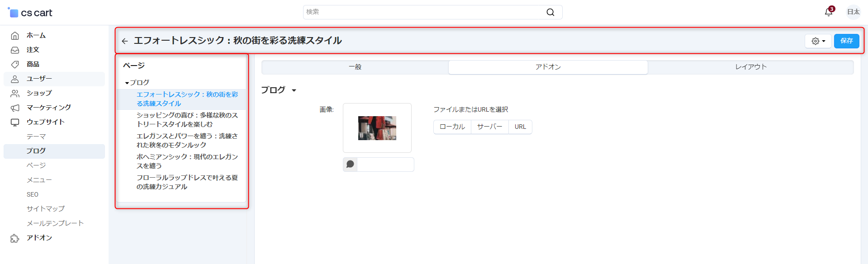Image resolution: width=868 pixels, height=264 pixels.
Task: Click the Add-ons puzzle piece icon
Action: 15,238
